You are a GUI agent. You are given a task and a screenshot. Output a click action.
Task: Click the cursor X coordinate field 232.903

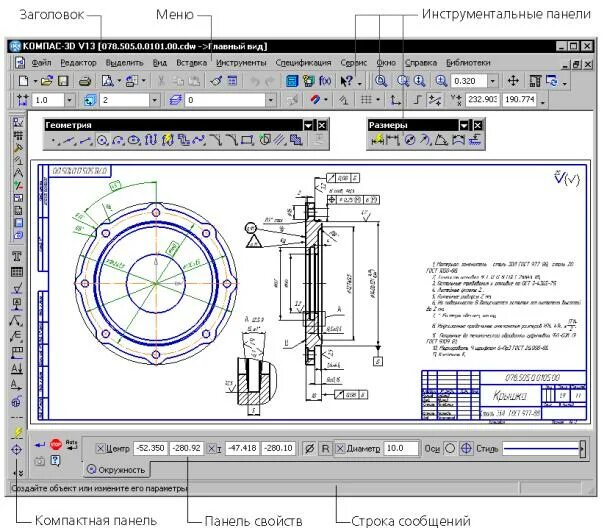482,100
